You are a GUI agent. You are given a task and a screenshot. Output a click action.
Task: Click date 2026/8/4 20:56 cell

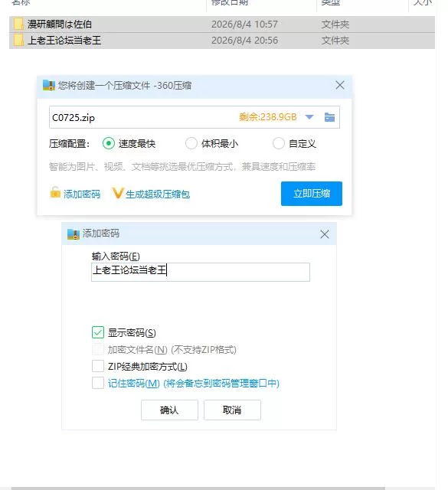tap(244, 41)
